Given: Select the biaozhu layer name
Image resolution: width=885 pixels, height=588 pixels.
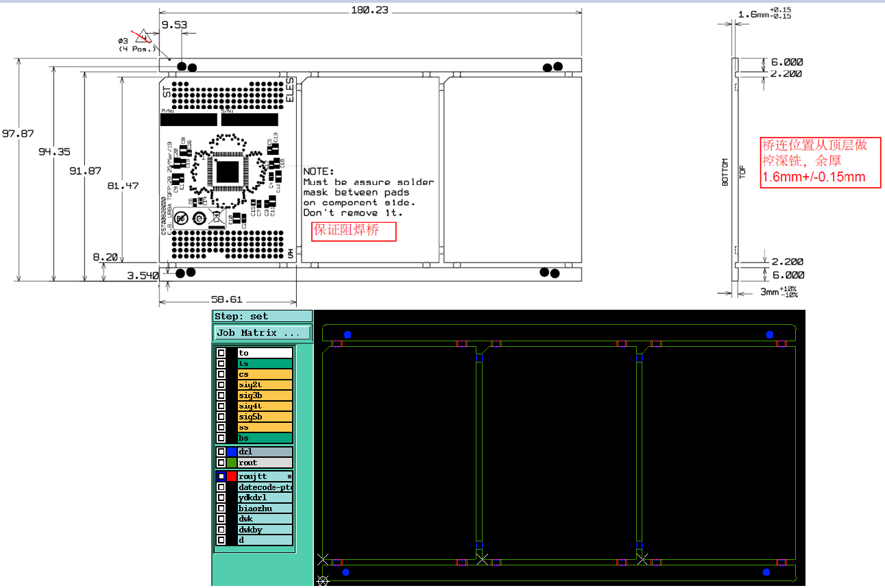Looking at the screenshot, I should pyautogui.click(x=265, y=509).
